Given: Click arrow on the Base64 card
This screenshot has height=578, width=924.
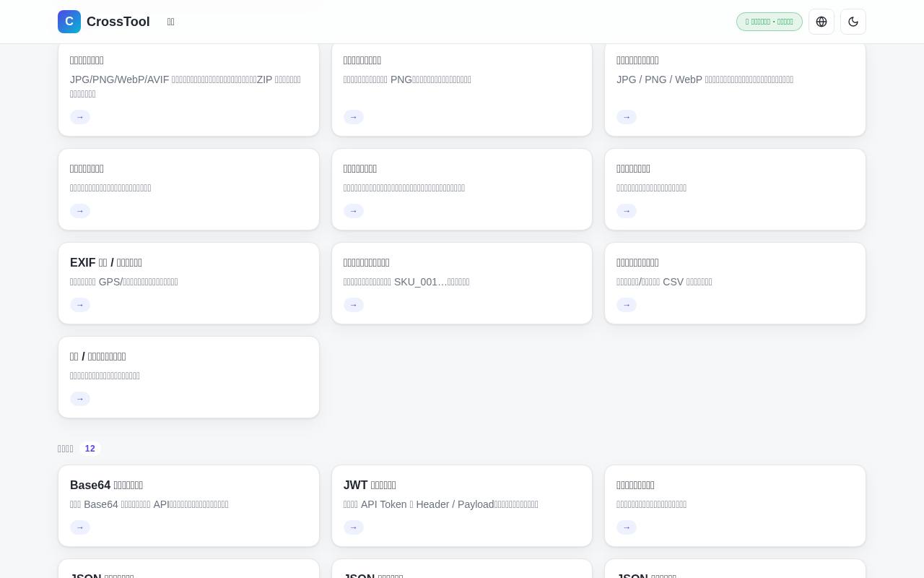Looking at the screenshot, I should click(x=80, y=527).
